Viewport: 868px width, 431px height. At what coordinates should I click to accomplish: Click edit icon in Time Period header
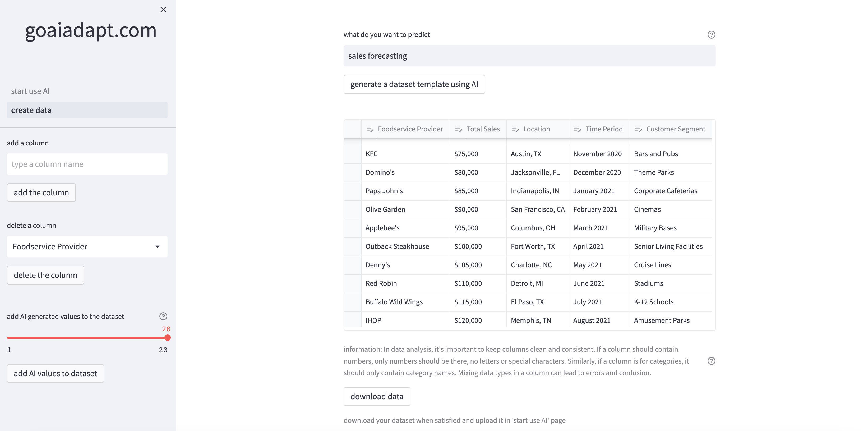[x=578, y=129]
